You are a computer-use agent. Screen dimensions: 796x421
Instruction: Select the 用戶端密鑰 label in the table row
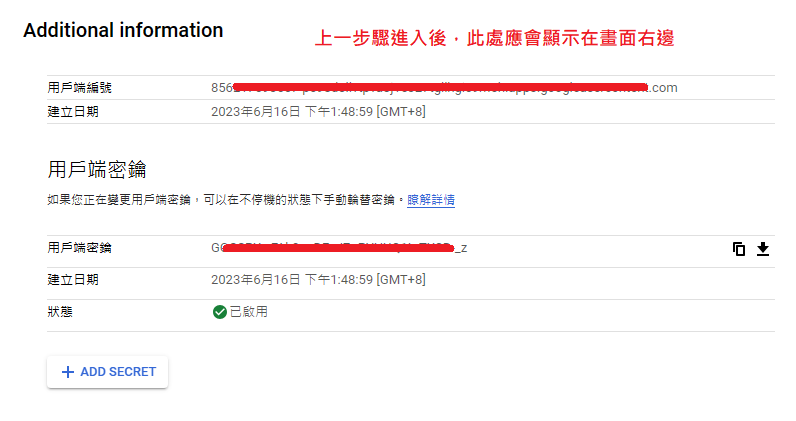click(x=78, y=248)
